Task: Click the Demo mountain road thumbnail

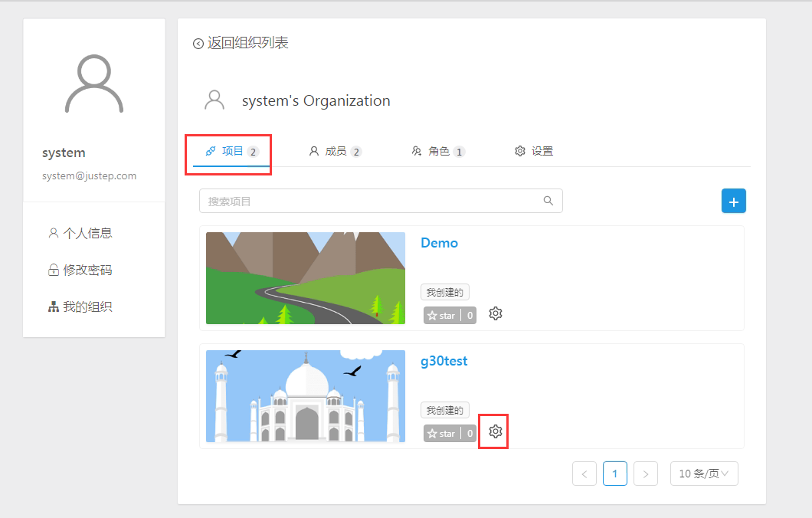Action: pos(306,278)
